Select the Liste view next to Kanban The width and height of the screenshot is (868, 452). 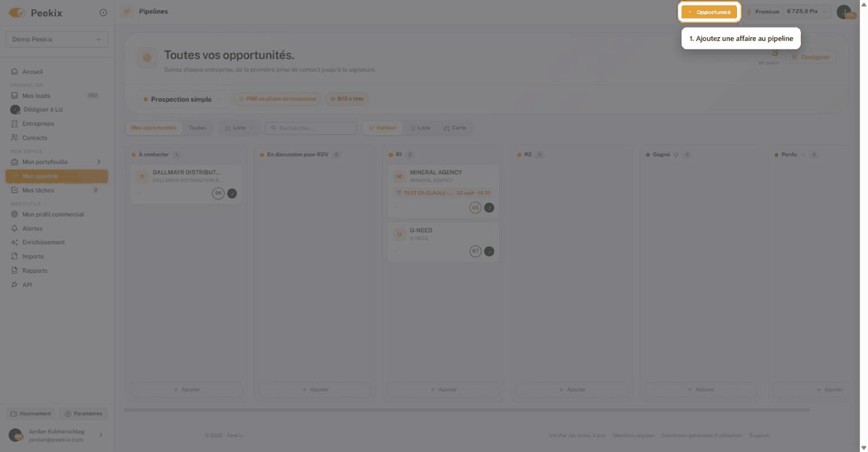421,128
